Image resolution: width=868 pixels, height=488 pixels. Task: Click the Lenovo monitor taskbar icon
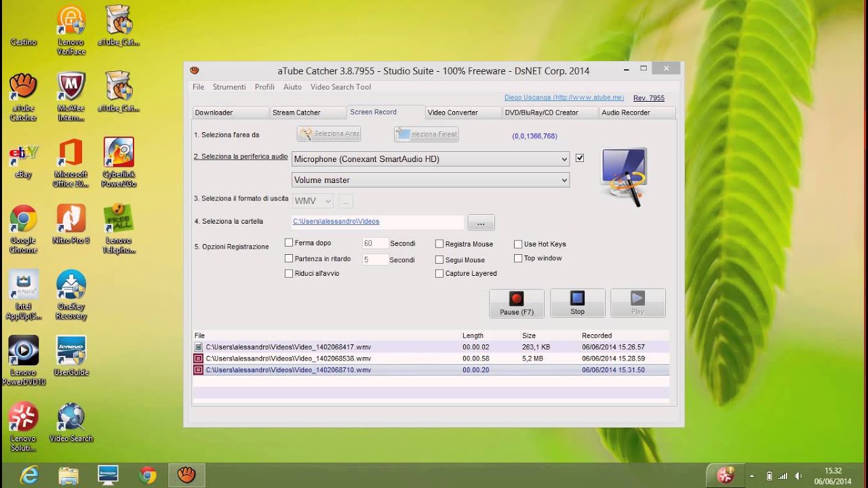[108, 475]
